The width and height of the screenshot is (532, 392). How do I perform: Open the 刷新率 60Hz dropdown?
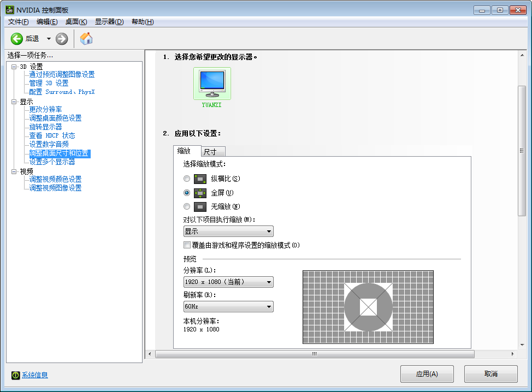pos(228,306)
